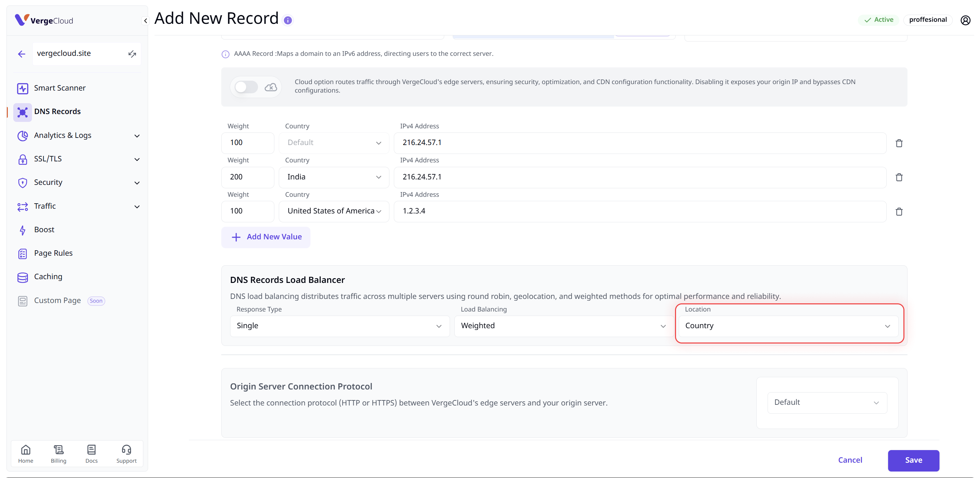This screenshot has width=980, height=478.
Task: Click the domain switch icon beside vergecloud.site
Action: [132, 54]
